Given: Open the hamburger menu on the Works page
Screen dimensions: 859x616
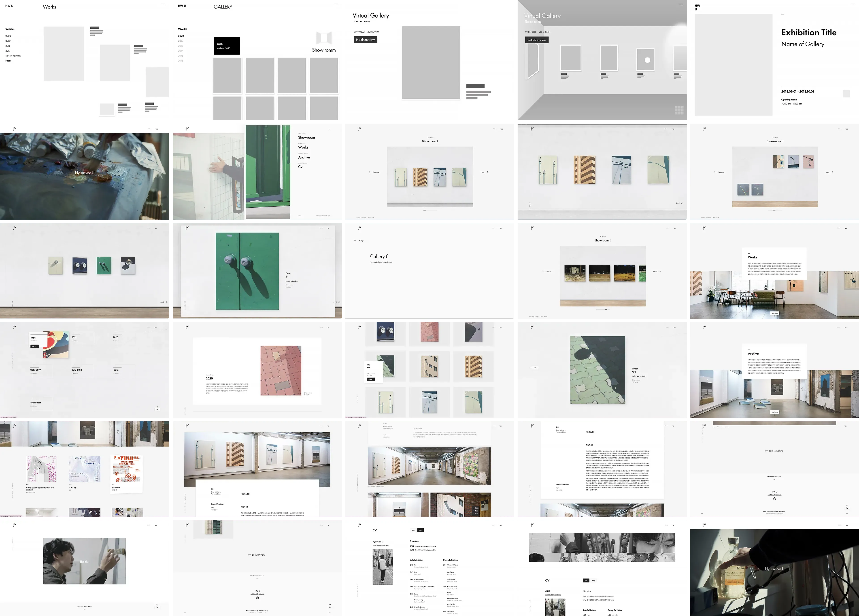Looking at the screenshot, I should 164,5.
